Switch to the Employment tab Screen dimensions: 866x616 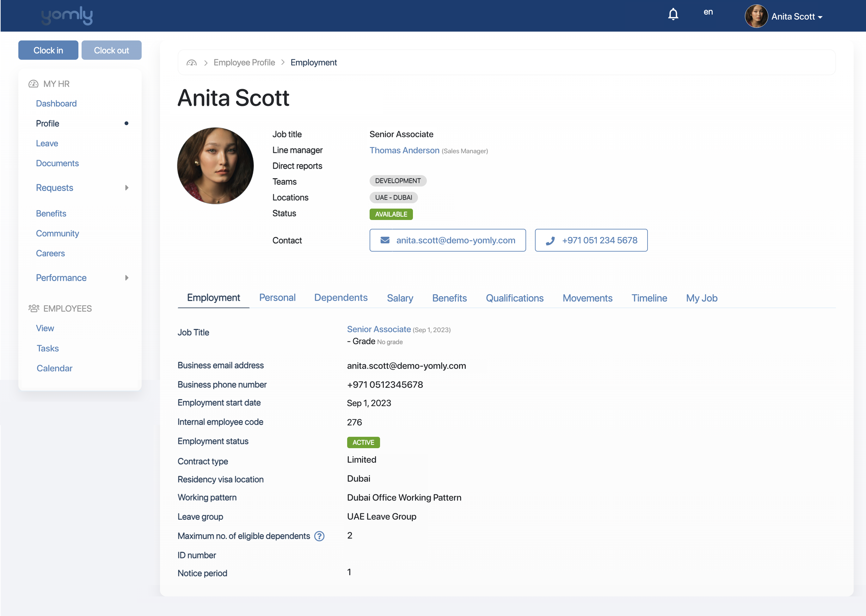(213, 298)
